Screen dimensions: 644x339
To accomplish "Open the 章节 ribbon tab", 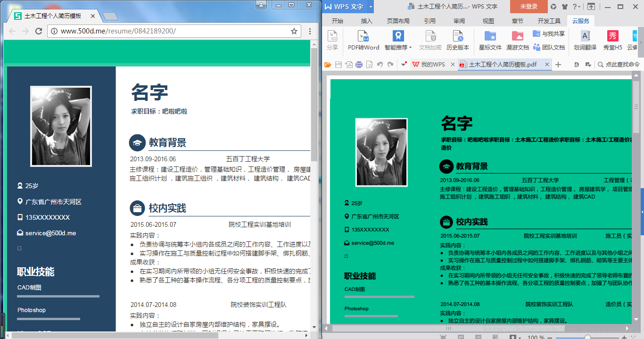I will point(517,21).
